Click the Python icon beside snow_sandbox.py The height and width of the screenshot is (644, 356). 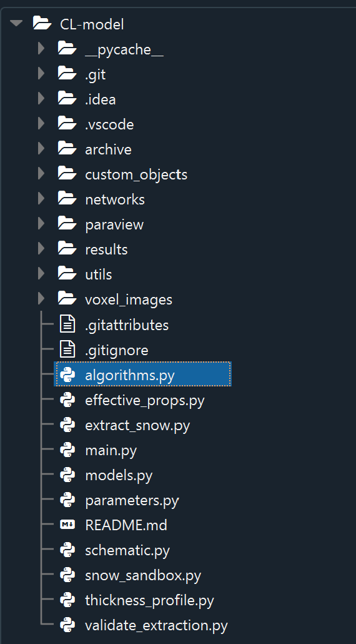point(67,575)
